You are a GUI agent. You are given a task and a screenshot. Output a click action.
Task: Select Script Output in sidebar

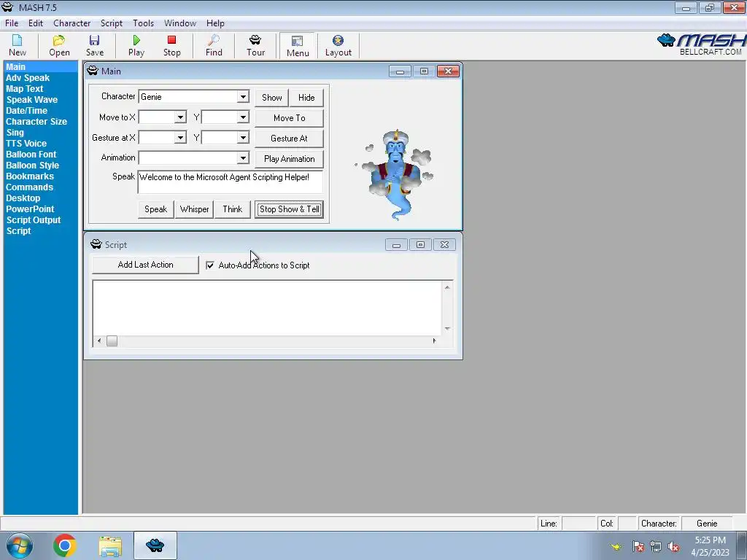click(34, 220)
